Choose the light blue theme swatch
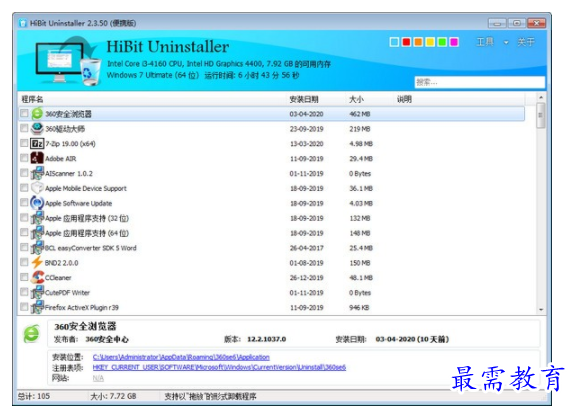Viewport: 573px width, 410px height. click(x=394, y=42)
